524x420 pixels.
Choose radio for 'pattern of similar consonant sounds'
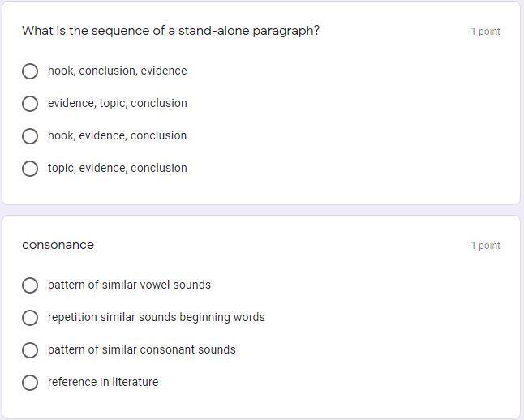[30, 350]
